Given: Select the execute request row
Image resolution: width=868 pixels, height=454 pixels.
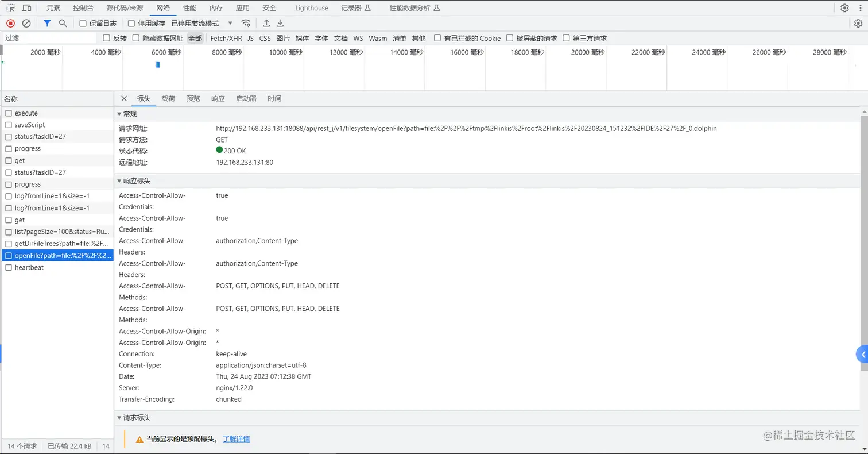Looking at the screenshot, I should pos(57,113).
